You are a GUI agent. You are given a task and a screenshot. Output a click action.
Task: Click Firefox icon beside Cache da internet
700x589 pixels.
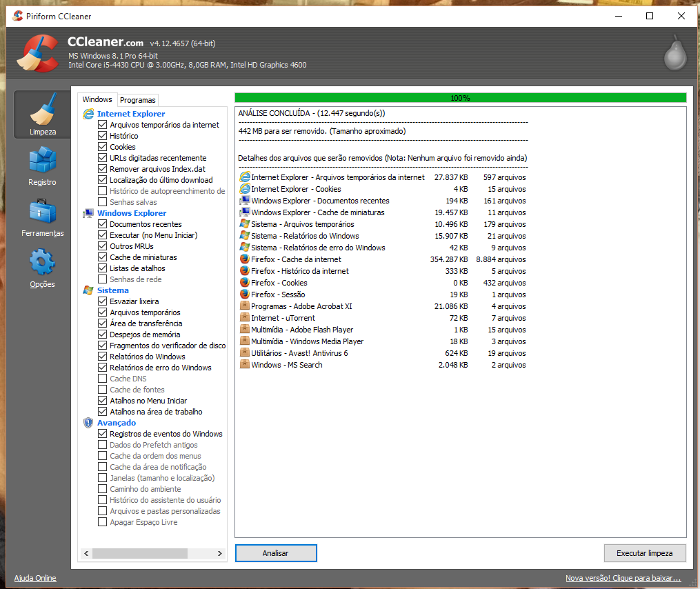click(245, 259)
